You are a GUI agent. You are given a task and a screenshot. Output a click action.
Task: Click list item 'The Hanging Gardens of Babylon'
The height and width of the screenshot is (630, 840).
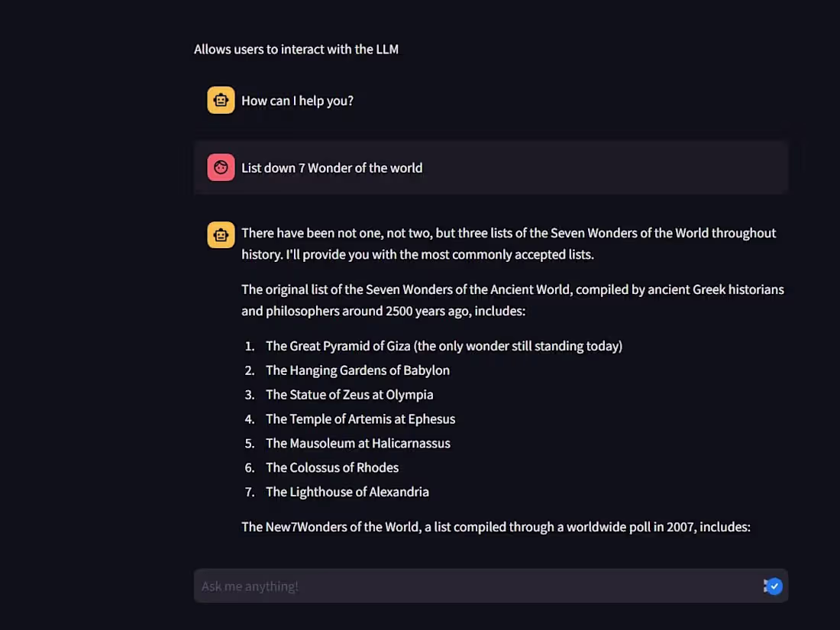tap(357, 370)
